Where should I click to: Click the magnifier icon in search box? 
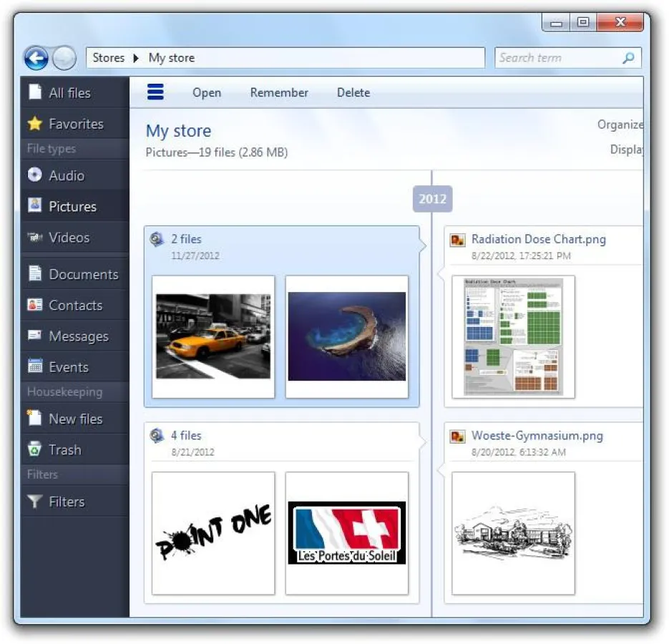click(628, 58)
